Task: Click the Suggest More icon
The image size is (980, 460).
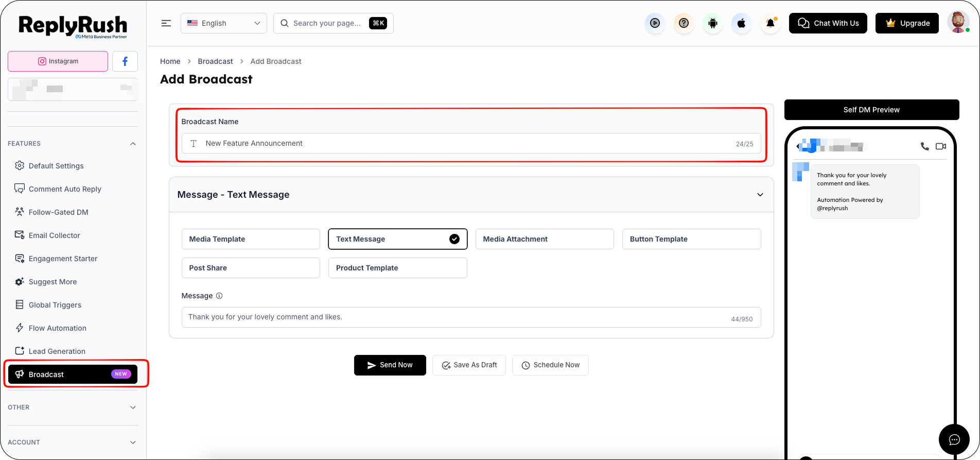Action: pos(20,281)
